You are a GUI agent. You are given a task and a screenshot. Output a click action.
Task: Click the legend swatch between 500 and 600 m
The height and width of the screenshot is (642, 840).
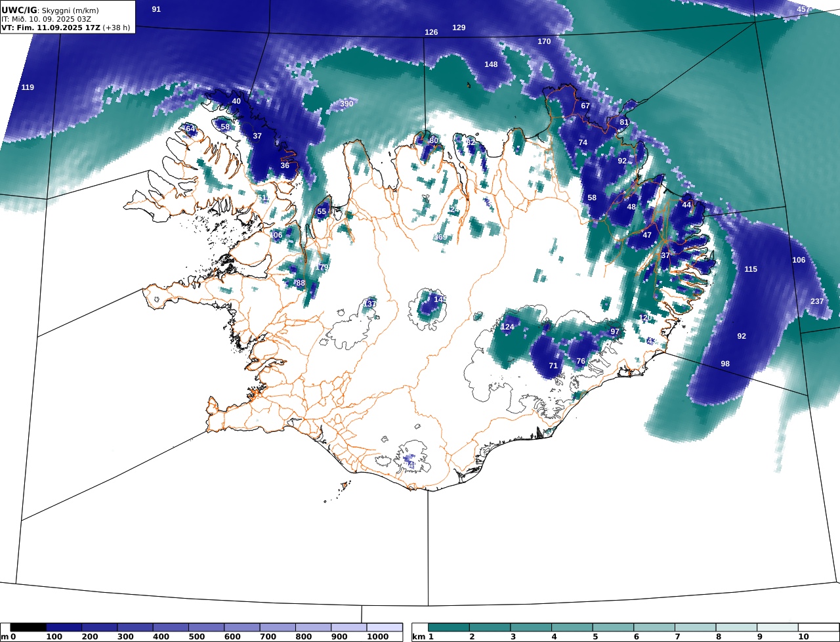point(206,628)
